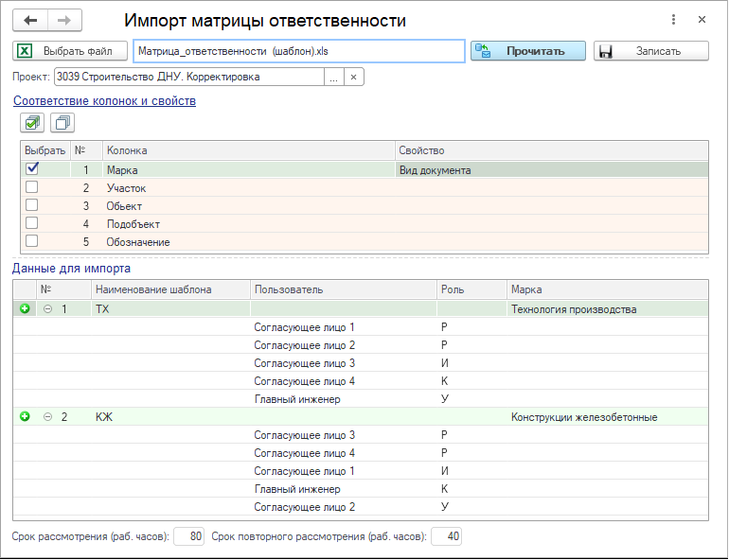Viewport: 729px width, 560px height.
Task: Click the Срок рассмотрения hours field
Action: tap(189, 537)
